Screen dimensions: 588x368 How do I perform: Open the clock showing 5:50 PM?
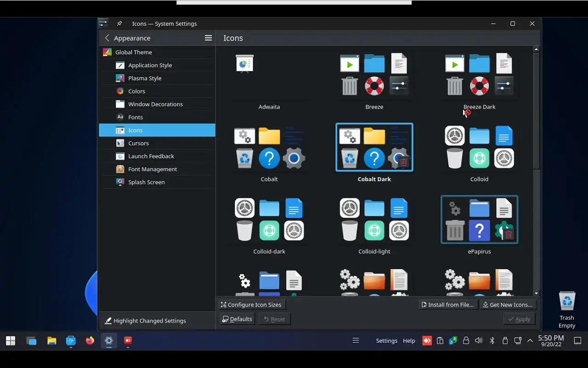click(x=551, y=341)
